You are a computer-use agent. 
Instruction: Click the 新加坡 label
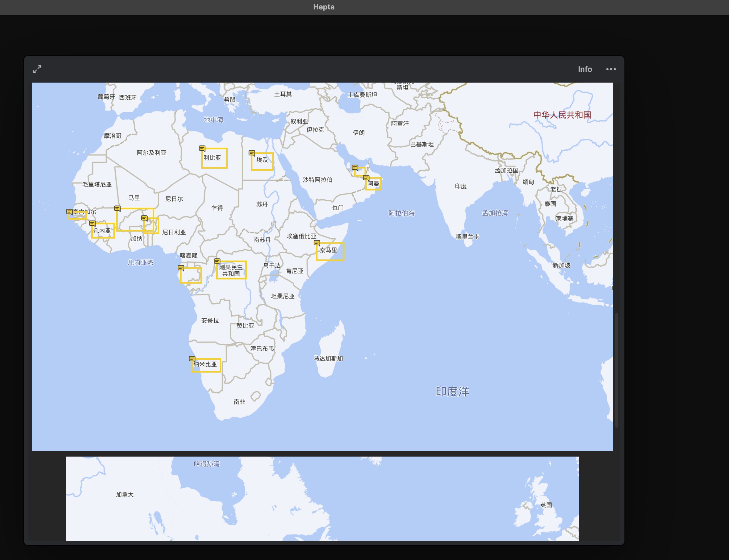point(561,265)
